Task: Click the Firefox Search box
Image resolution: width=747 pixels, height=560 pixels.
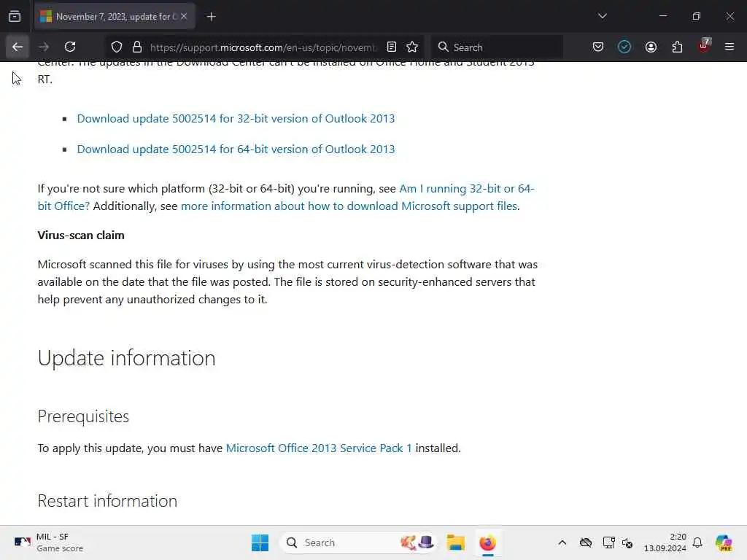Action: tap(498, 47)
